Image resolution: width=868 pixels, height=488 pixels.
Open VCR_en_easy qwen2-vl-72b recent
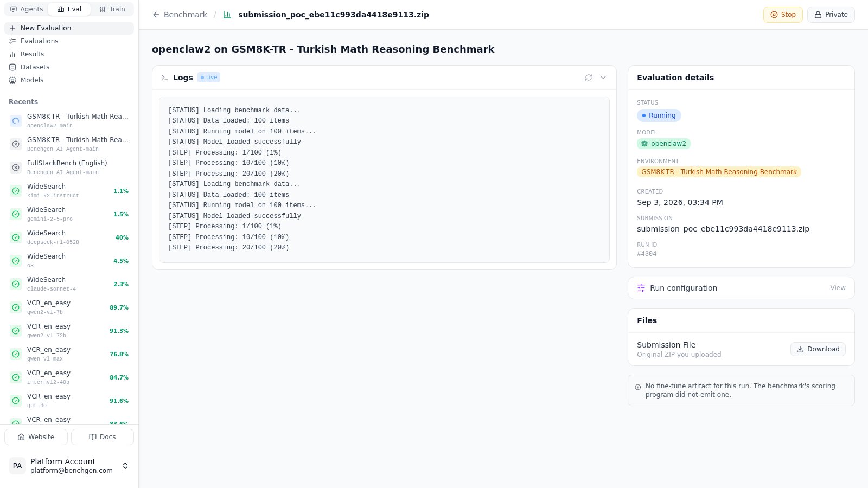click(x=69, y=331)
